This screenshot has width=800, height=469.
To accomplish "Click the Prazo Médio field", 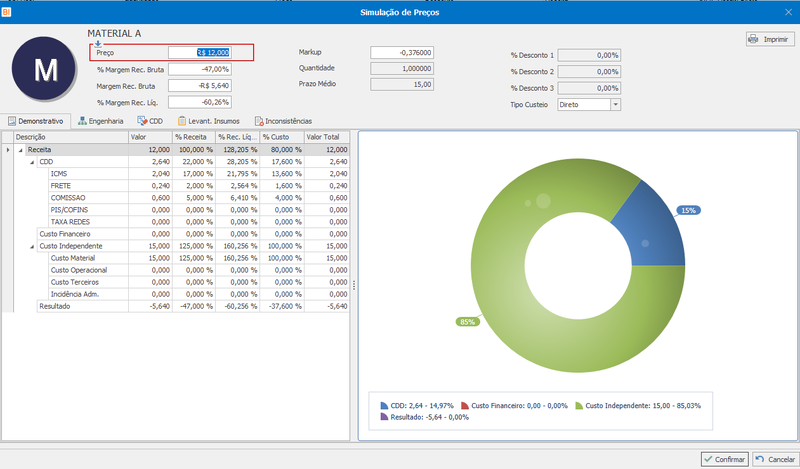I will (402, 84).
